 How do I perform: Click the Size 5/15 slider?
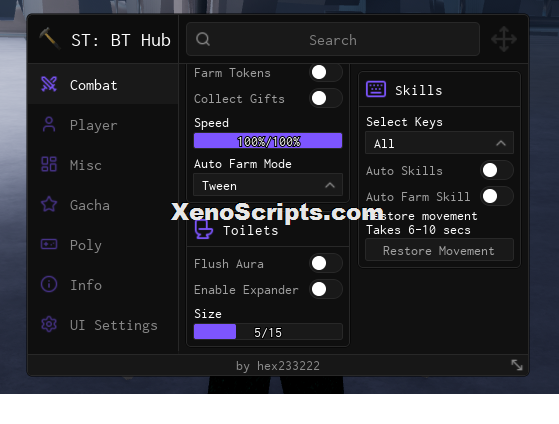click(x=268, y=332)
